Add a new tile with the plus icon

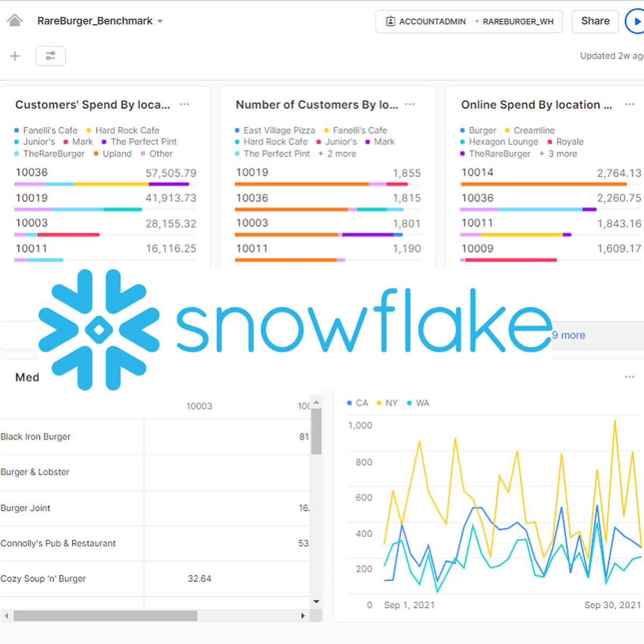click(15, 56)
